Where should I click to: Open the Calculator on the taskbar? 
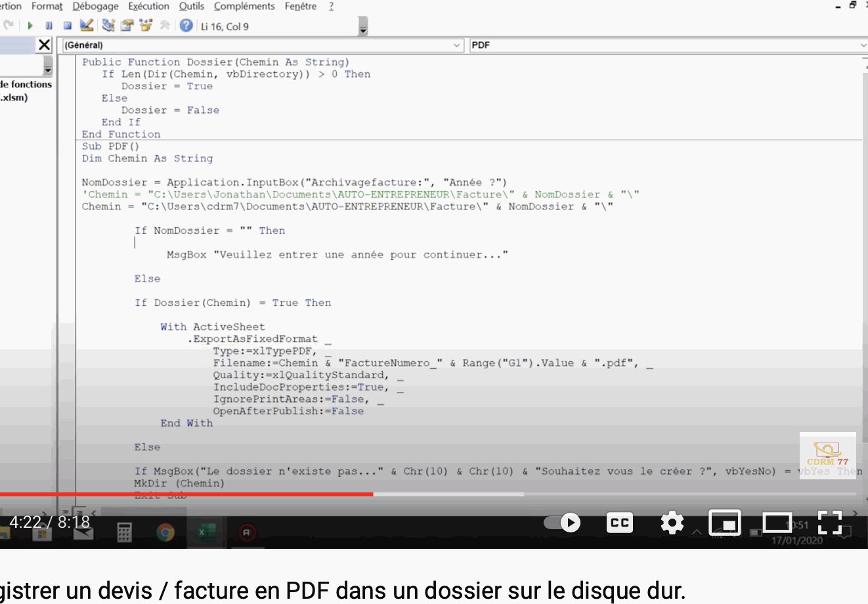[124, 532]
